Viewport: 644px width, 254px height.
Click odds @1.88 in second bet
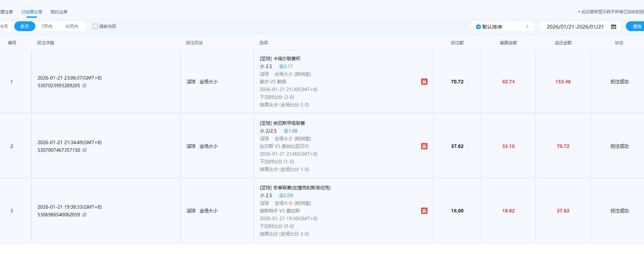291,131
